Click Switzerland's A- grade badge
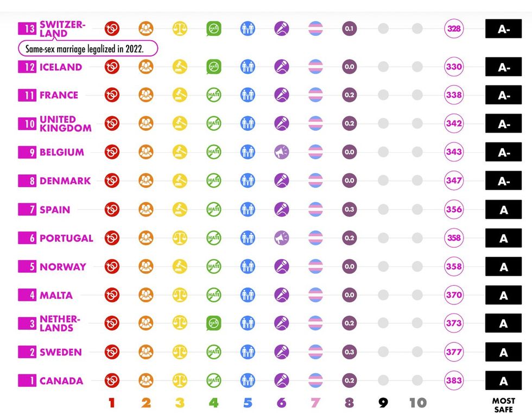 click(503, 29)
